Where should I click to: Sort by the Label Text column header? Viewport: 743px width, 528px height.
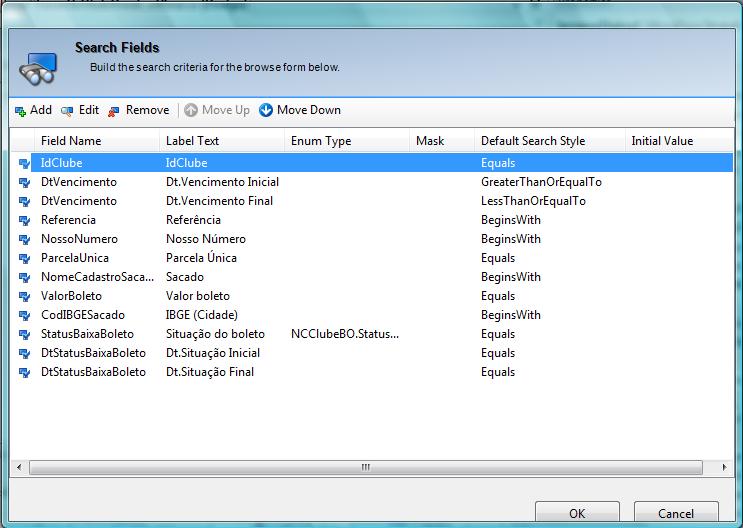pos(192,141)
